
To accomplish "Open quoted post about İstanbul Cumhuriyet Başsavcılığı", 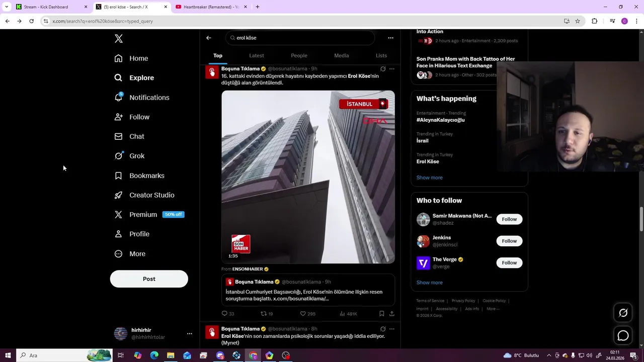I will click(x=308, y=289).
